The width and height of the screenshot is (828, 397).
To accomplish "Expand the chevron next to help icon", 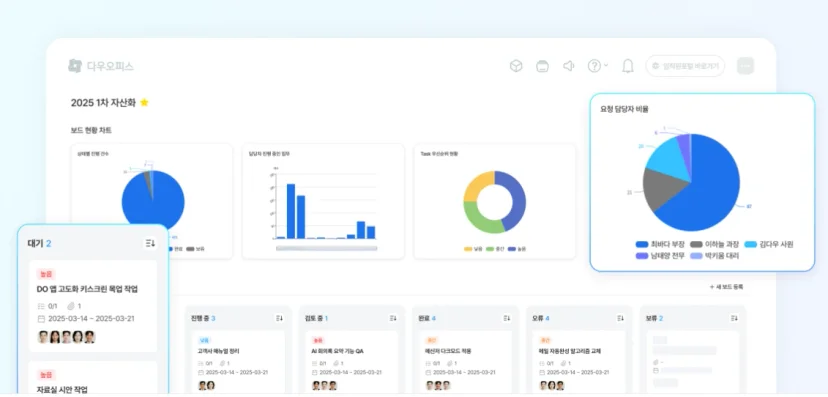I will (606, 65).
